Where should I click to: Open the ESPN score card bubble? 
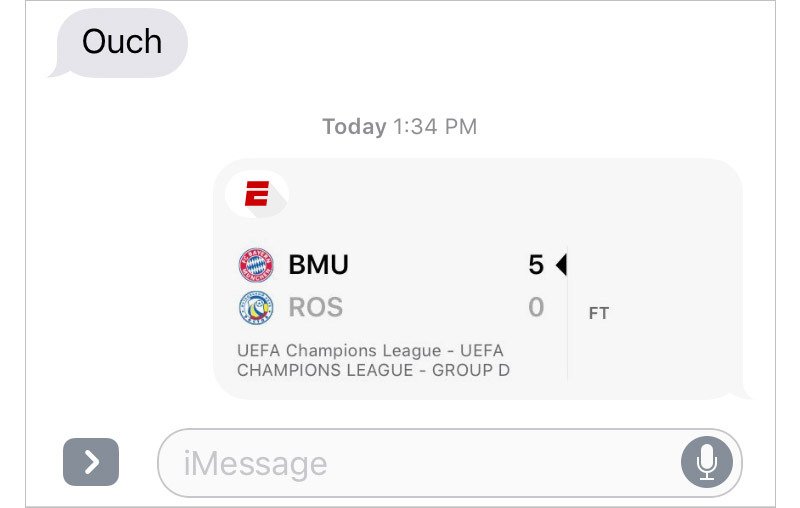click(479, 279)
